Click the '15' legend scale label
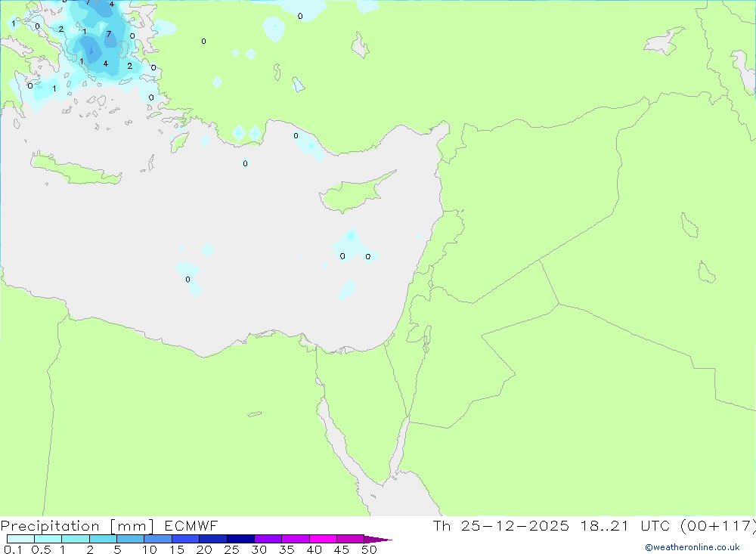The height and width of the screenshot is (554, 756). click(x=177, y=549)
